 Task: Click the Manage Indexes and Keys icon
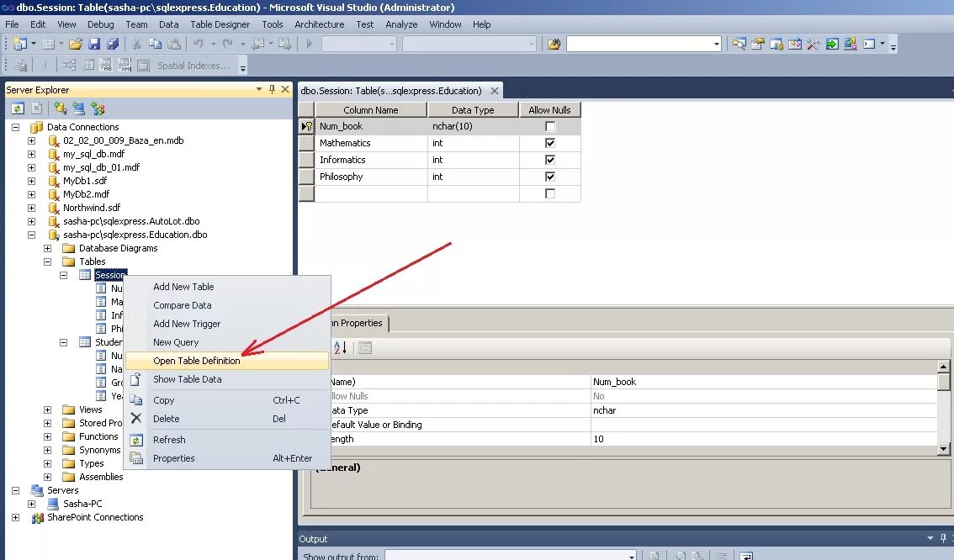[x=88, y=65]
